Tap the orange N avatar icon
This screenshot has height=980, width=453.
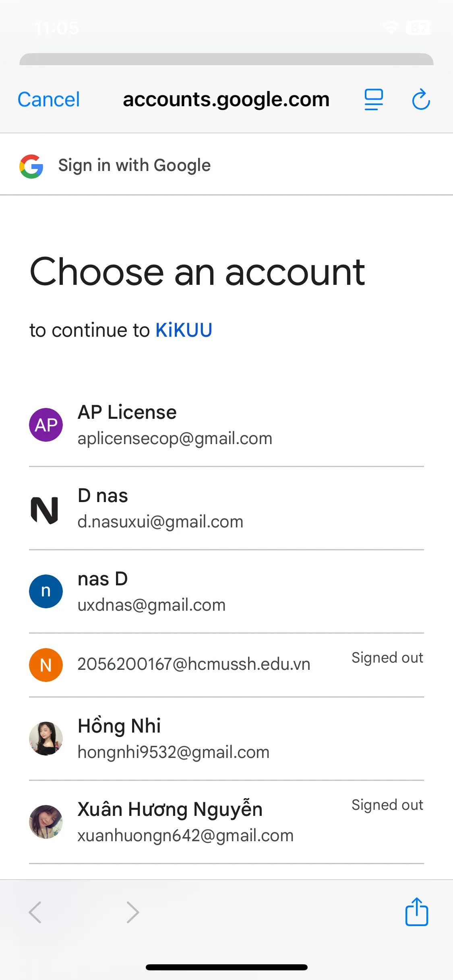coord(46,665)
